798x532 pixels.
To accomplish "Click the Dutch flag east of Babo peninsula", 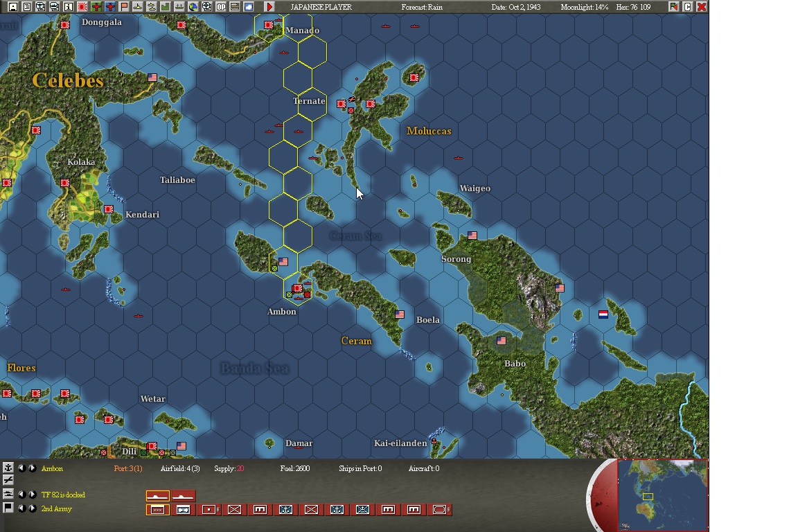I will coord(603,314).
